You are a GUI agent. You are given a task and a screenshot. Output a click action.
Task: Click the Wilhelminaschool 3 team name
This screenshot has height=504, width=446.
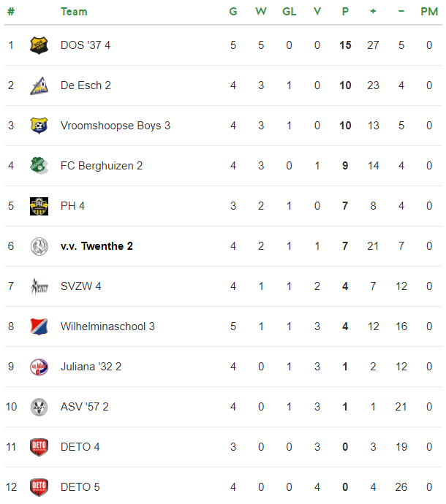pyautogui.click(x=107, y=327)
